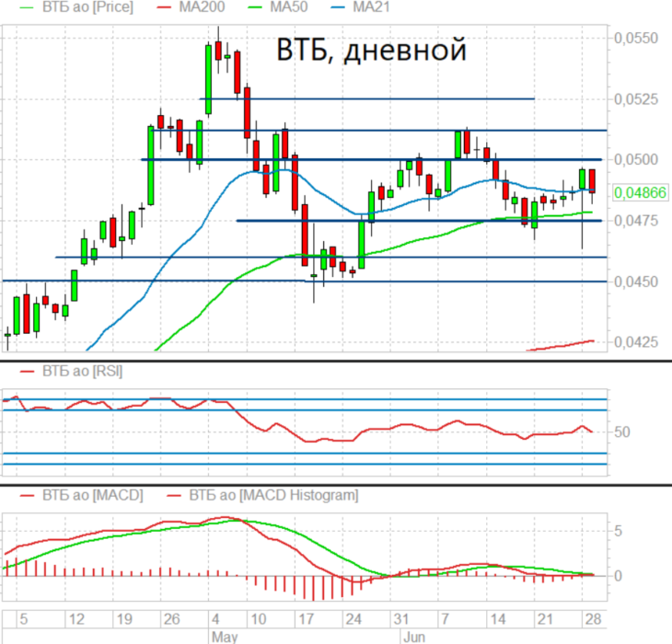Click the ВТБ ао [MACD Histogram] legend label
Viewport: 672px width, 644px height.
(273, 495)
